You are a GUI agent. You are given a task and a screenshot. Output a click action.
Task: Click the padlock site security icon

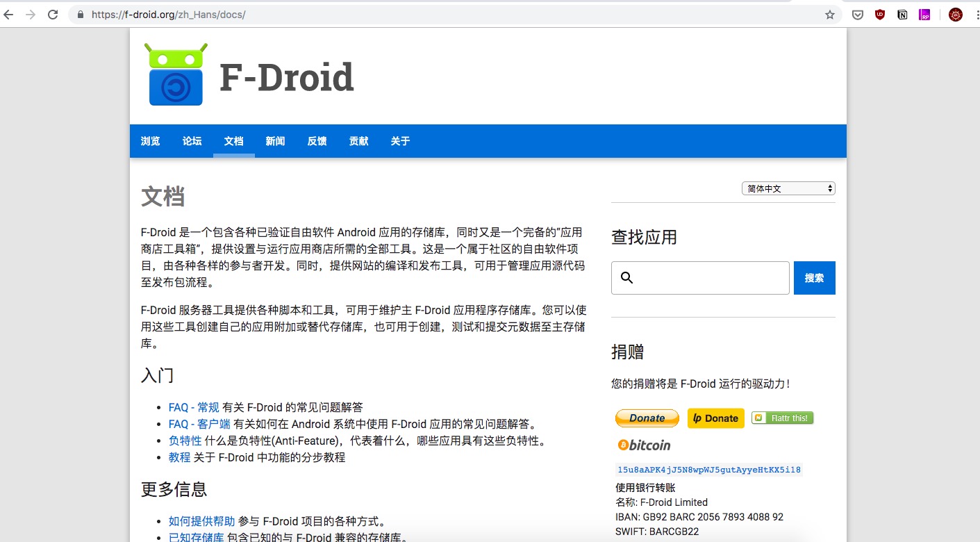pos(81,15)
